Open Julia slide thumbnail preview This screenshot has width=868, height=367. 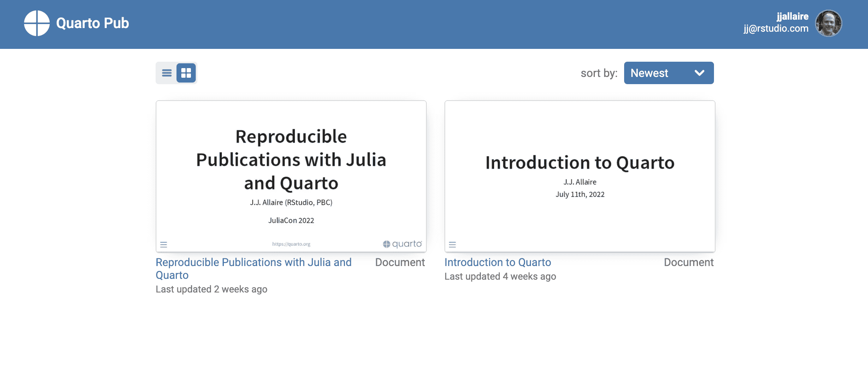pos(291,176)
